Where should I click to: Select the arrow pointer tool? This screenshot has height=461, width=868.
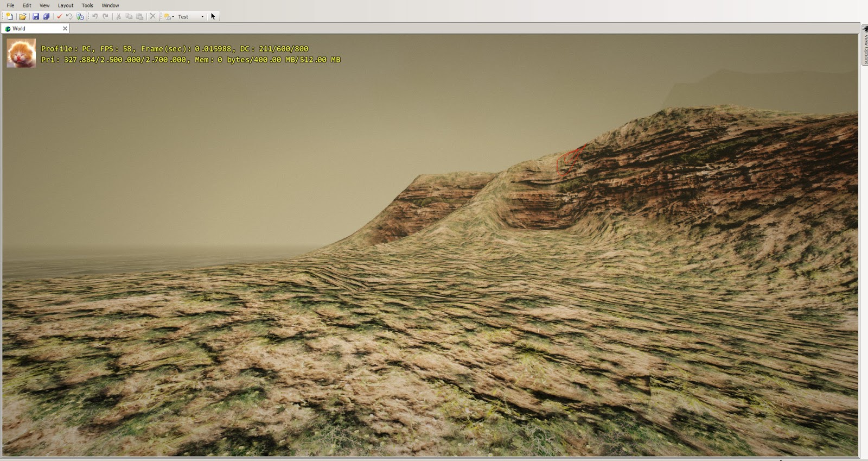click(x=213, y=16)
